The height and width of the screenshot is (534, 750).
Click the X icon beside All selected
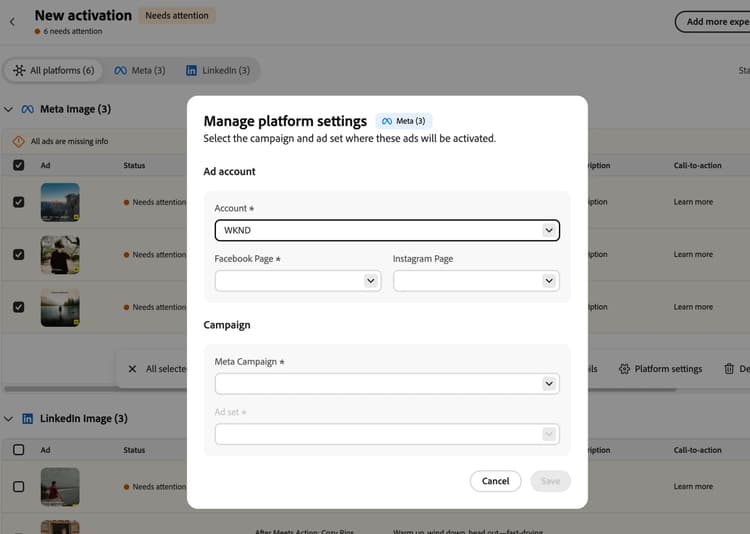pyautogui.click(x=132, y=369)
